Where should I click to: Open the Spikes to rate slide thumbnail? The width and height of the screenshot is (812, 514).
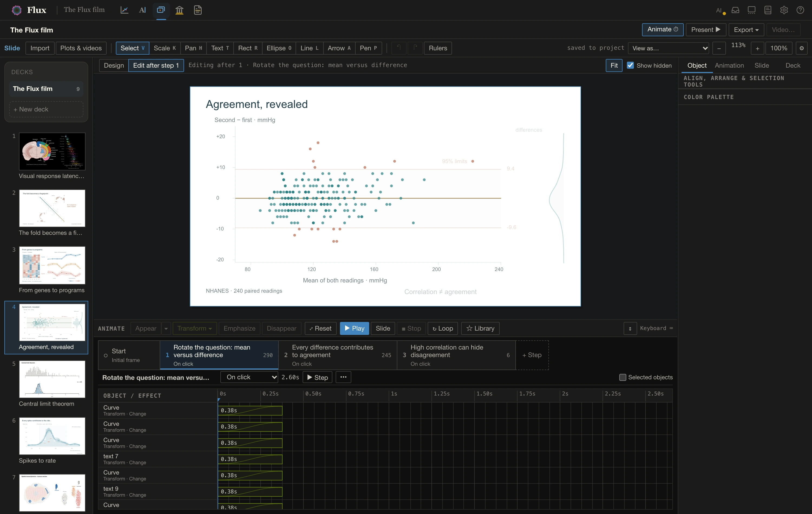point(52,436)
